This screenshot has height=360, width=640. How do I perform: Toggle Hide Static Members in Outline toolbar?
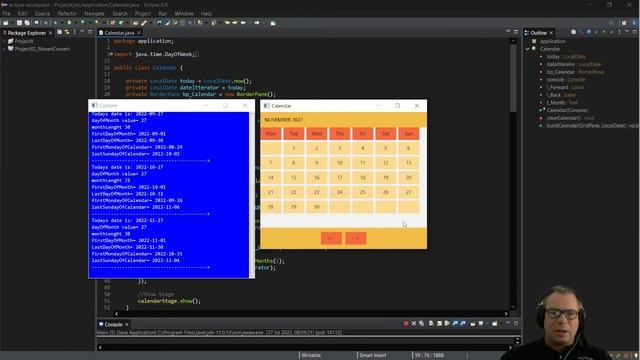point(596,32)
